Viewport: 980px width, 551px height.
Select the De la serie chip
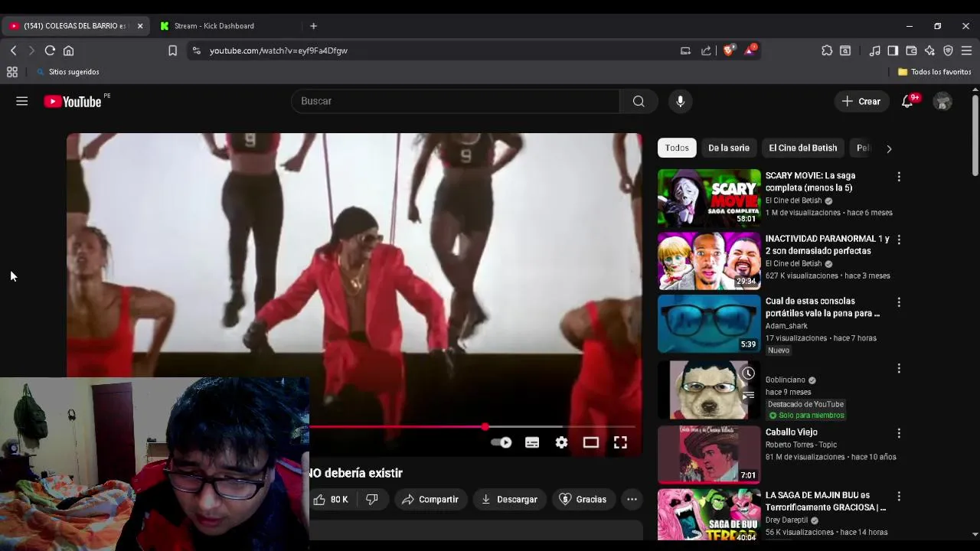729,148
